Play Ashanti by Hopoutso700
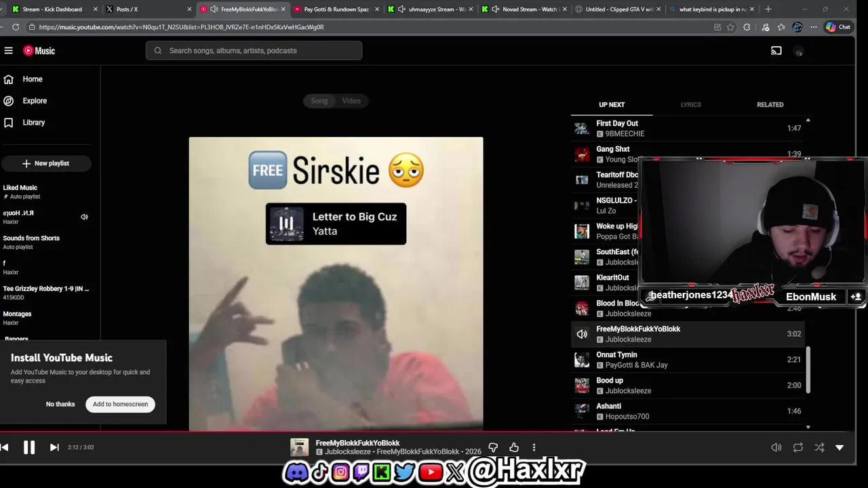 (688, 411)
